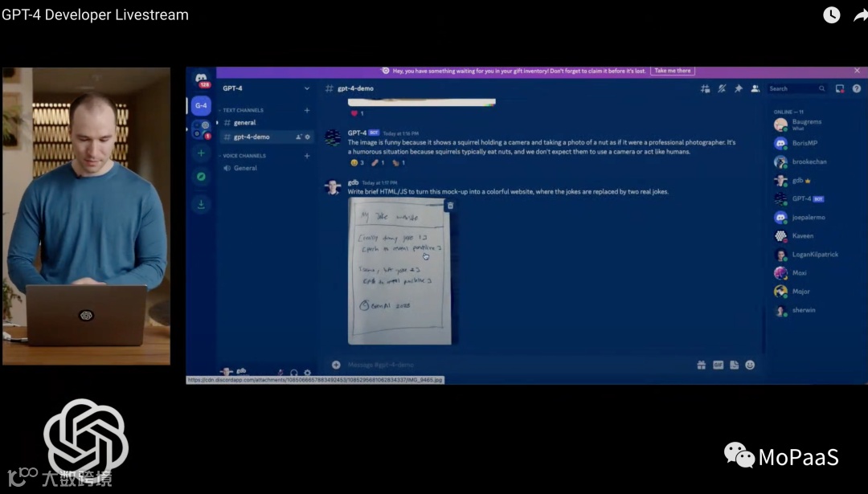Viewport: 868px width, 494px height.
Task: Select the G-4 server icon
Action: [x=201, y=105]
